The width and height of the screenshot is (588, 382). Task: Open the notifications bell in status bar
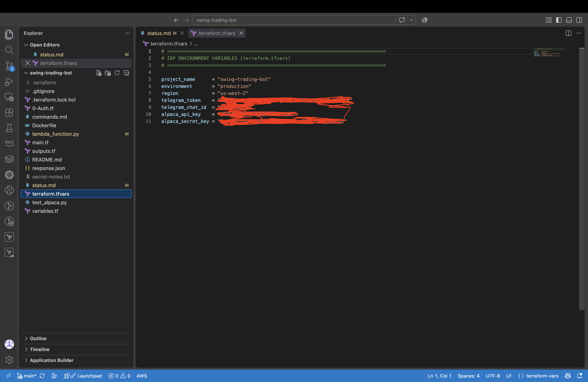(x=579, y=376)
